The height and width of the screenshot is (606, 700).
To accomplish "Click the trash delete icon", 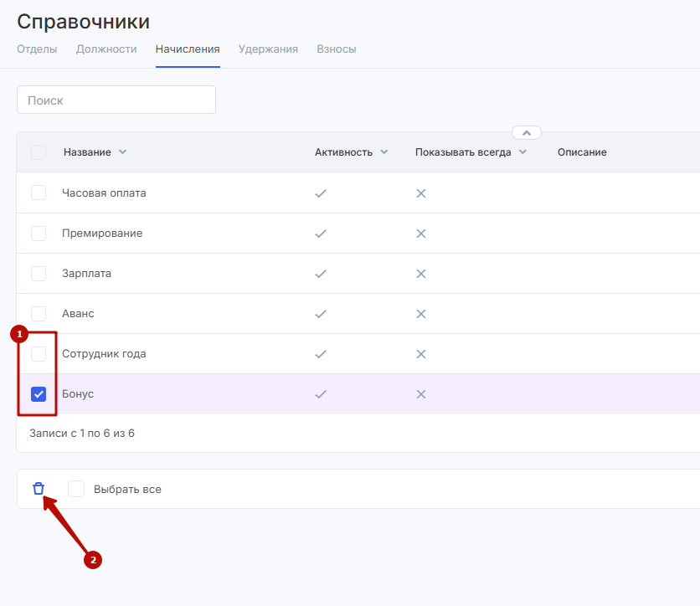I will (x=39, y=489).
